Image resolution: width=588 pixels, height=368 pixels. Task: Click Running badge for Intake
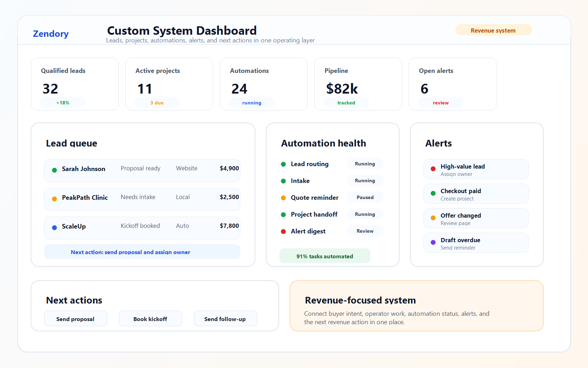point(365,180)
